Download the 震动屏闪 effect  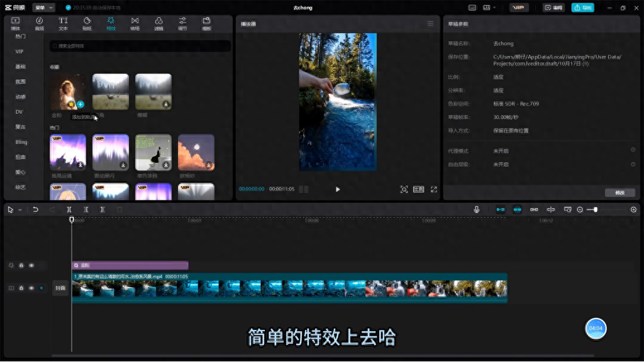click(123, 165)
